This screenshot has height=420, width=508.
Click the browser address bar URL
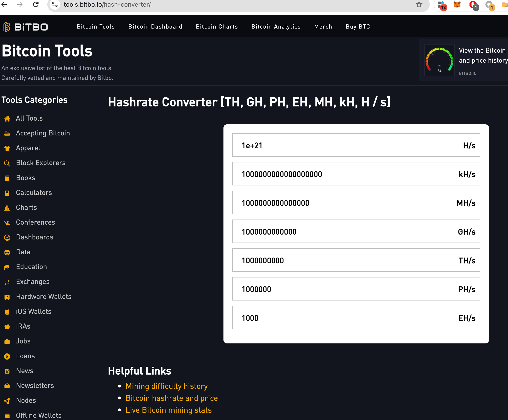107,5
